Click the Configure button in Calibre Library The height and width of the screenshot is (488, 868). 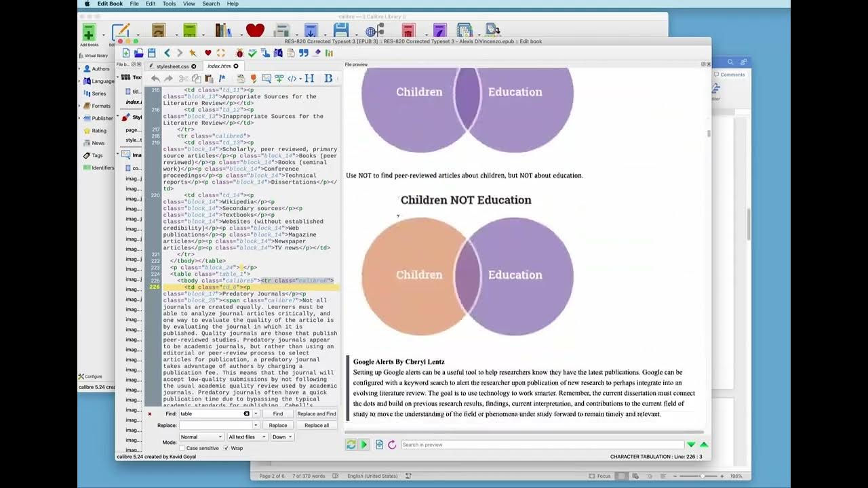90,376
